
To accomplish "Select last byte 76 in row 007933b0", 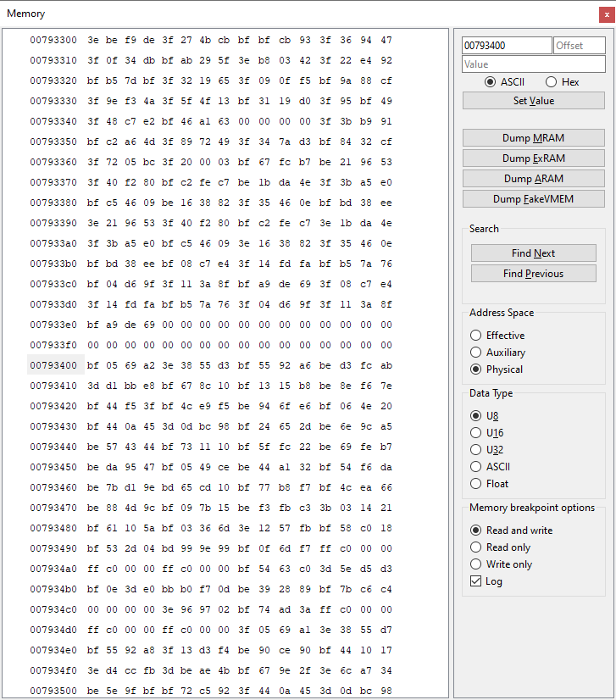I will 386,264.
